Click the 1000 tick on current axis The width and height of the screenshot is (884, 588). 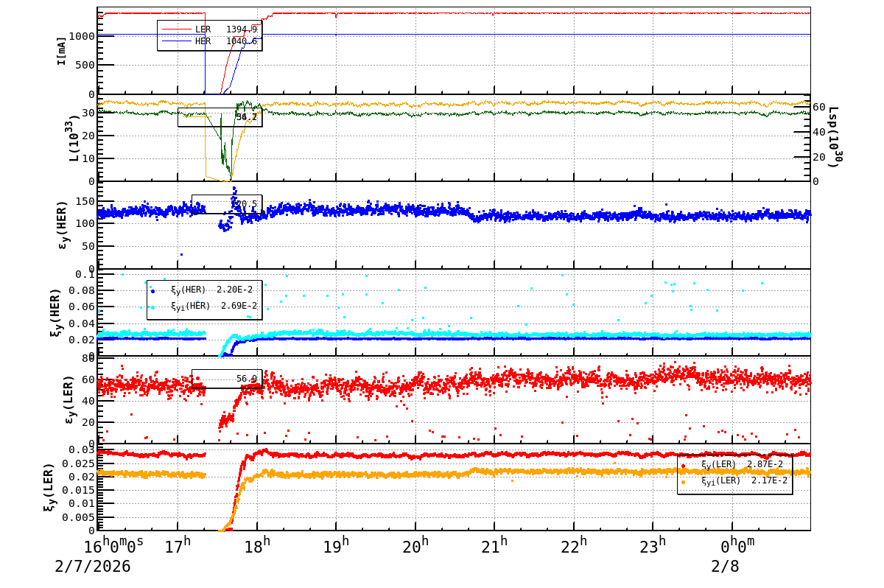(83, 36)
